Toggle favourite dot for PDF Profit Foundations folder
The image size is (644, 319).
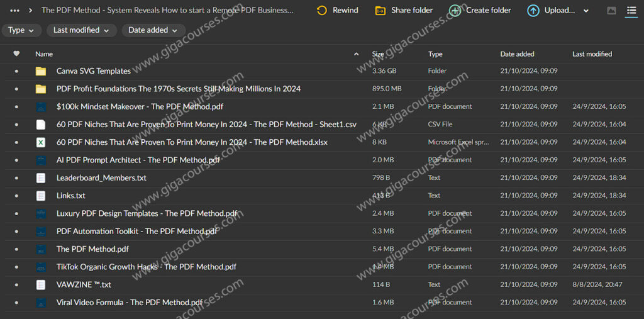coord(16,89)
